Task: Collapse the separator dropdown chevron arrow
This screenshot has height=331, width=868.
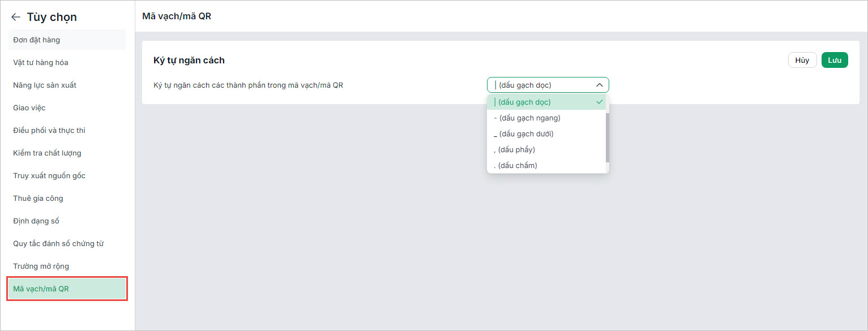Action: (600, 85)
